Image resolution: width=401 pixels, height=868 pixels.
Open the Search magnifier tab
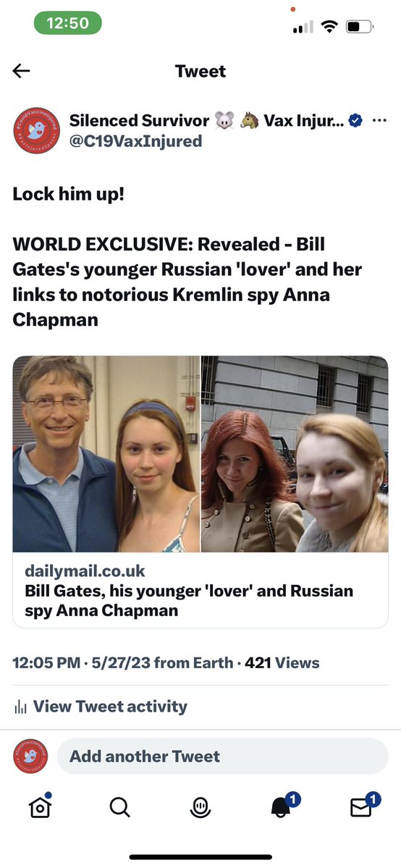tap(119, 807)
